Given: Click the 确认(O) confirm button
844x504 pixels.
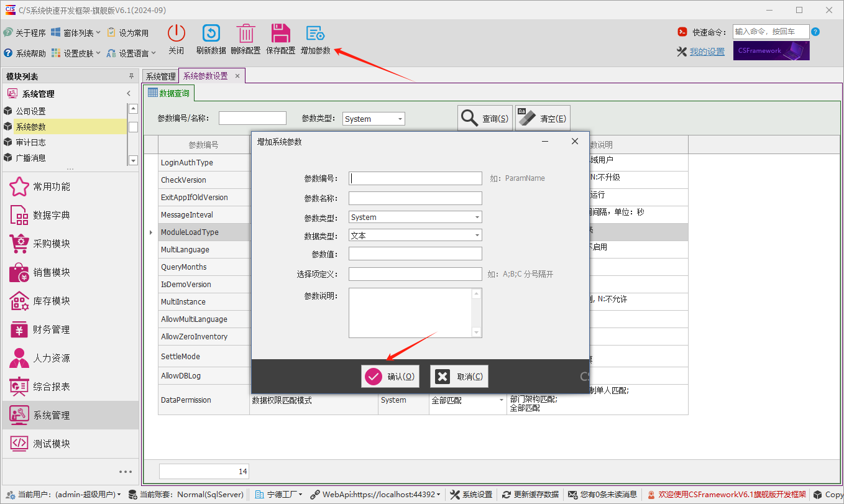Looking at the screenshot, I should click(x=390, y=377).
